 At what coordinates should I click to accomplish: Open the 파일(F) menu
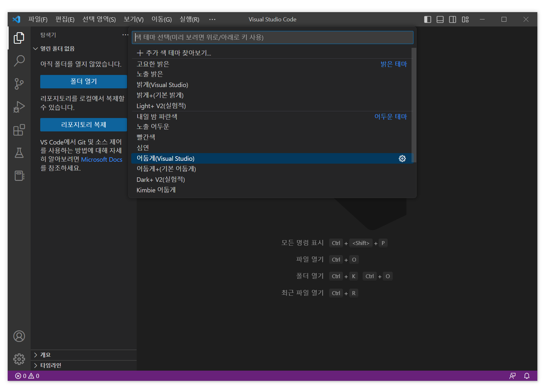[x=38, y=19]
